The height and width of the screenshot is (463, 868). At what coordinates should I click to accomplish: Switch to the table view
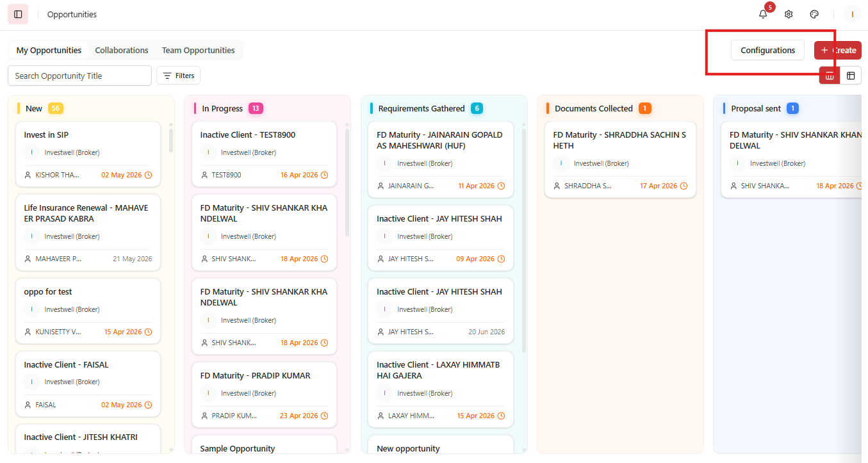851,76
